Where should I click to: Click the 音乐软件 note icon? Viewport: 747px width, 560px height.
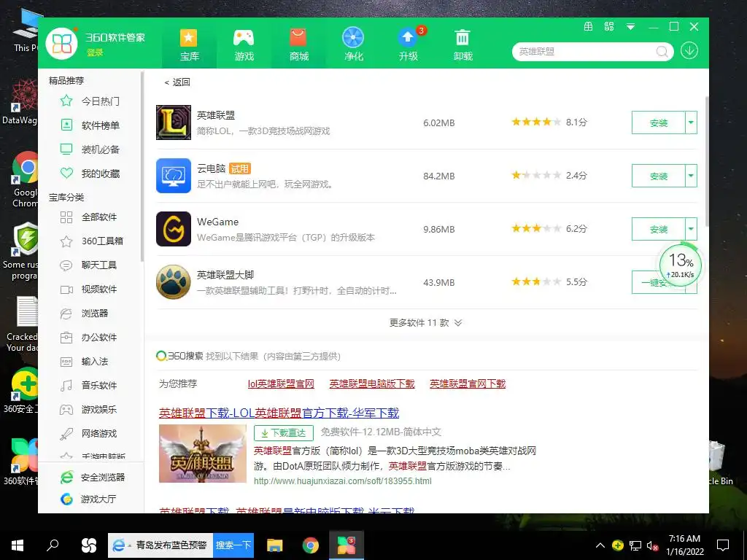[66, 385]
